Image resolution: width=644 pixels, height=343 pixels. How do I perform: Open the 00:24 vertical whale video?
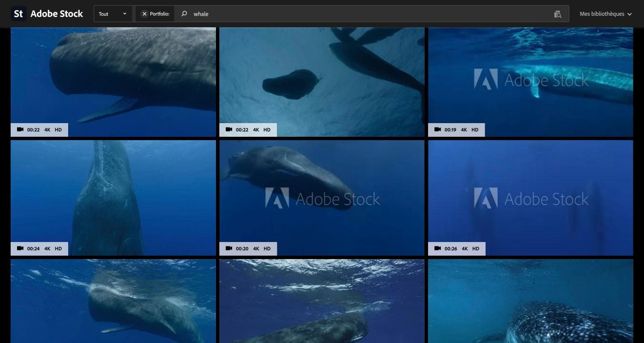[x=113, y=198]
